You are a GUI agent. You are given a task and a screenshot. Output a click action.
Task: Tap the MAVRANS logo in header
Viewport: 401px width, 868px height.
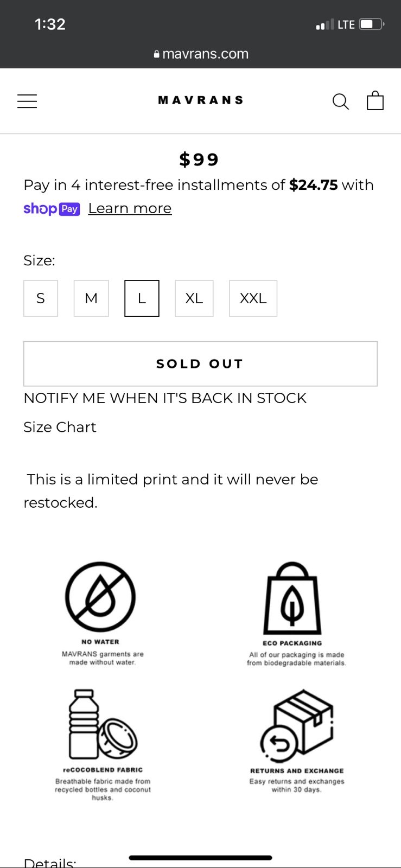[x=201, y=100]
